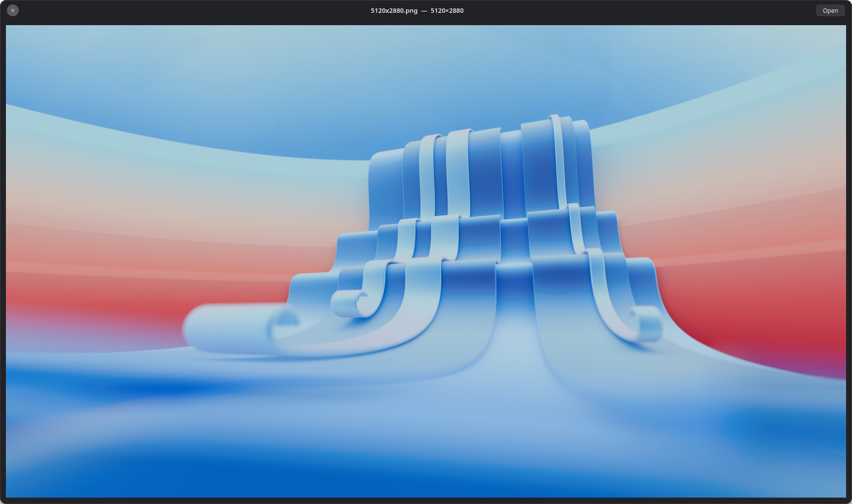The width and height of the screenshot is (852, 504).
Task: Click the 5120x2880.png title text
Action: tap(417, 10)
